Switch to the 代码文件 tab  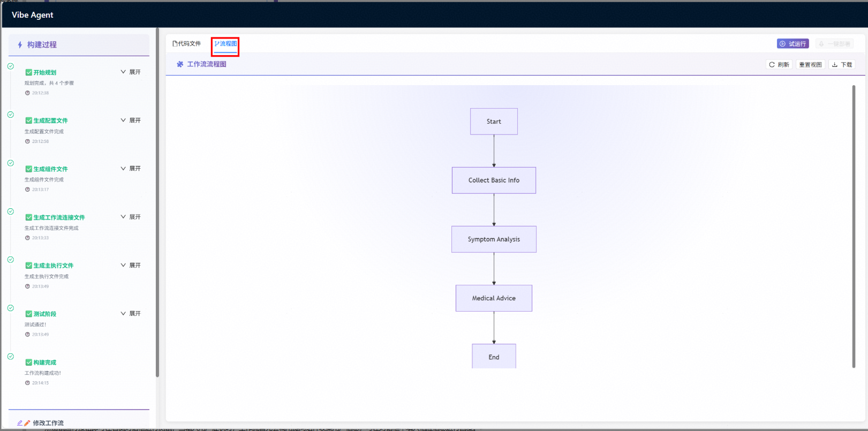point(187,44)
